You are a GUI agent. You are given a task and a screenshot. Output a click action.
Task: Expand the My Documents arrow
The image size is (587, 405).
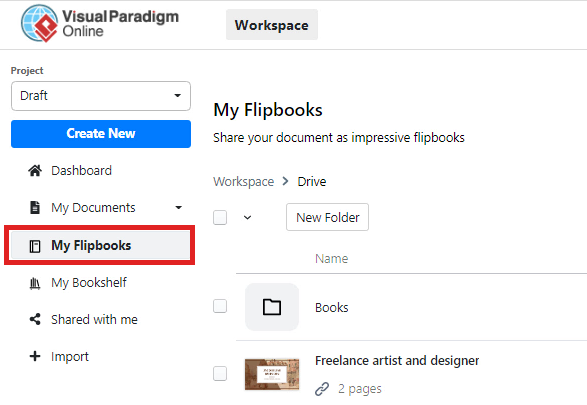pos(179,207)
